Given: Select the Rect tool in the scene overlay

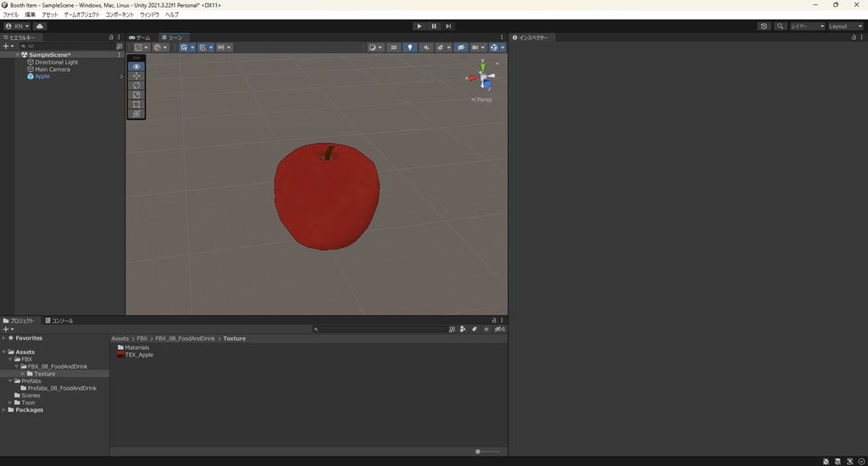Looking at the screenshot, I should 136,104.
